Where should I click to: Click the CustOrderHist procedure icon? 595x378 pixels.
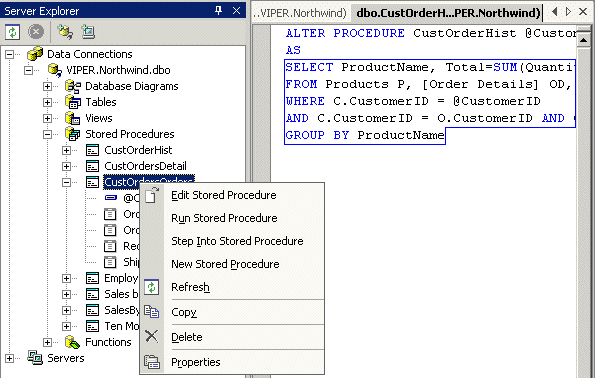click(x=92, y=150)
